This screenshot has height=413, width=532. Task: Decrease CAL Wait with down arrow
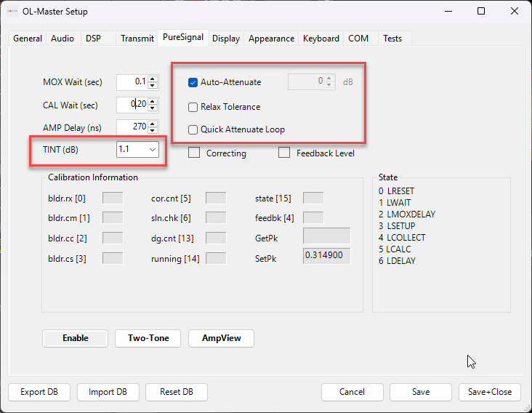[x=153, y=108]
